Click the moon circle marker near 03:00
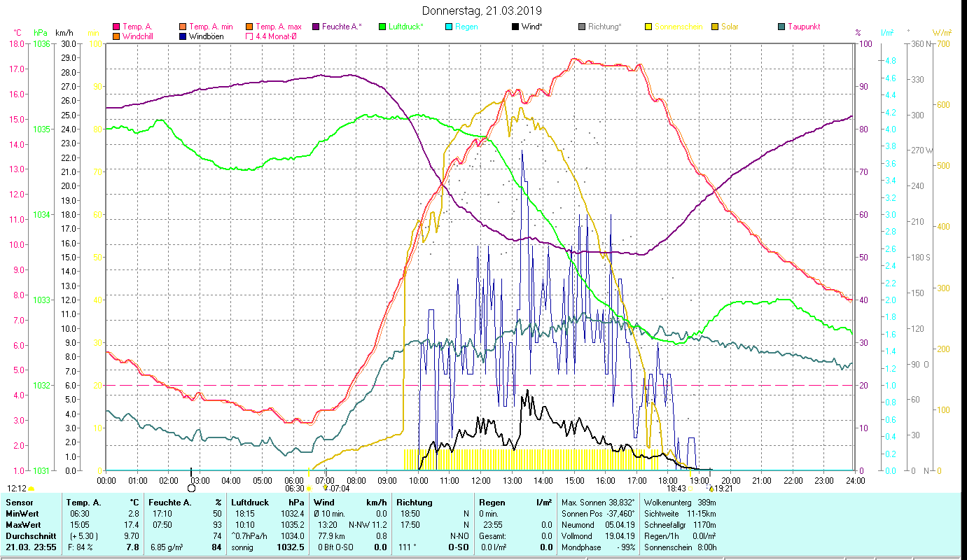This screenshot has height=560, width=967. pyautogui.click(x=192, y=489)
